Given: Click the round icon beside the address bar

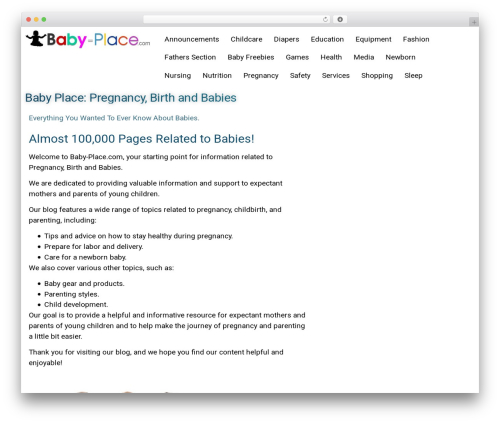Looking at the screenshot, I should point(340,20).
